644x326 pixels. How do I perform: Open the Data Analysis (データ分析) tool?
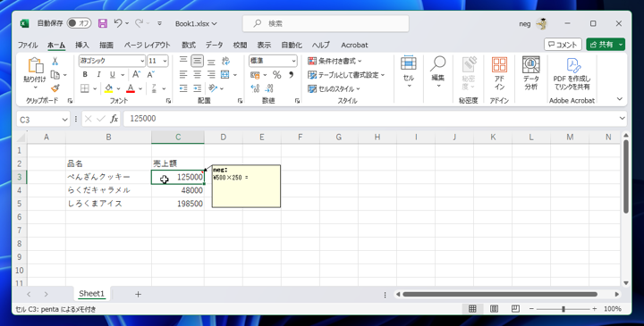pyautogui.click(x=530, y=74)
